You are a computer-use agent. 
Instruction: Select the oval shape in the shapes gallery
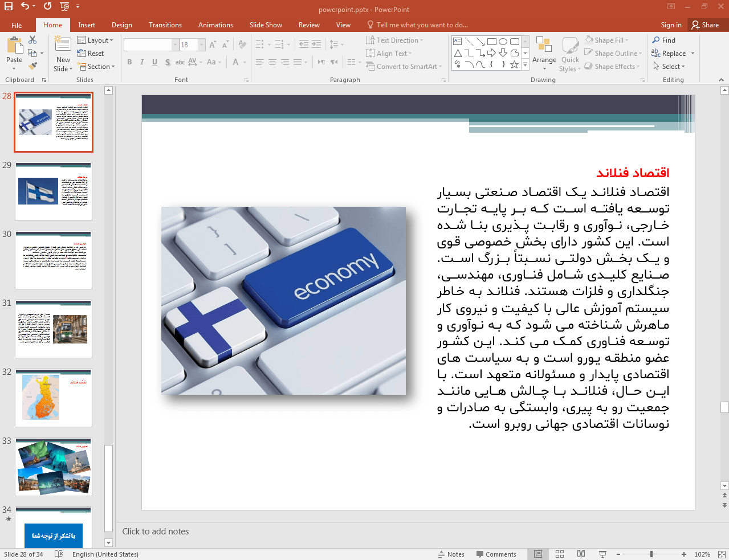(503, 42)
